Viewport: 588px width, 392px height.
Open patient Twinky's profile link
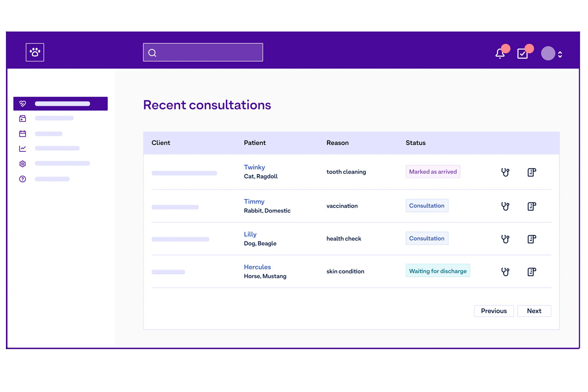click(x=254, y=167)
